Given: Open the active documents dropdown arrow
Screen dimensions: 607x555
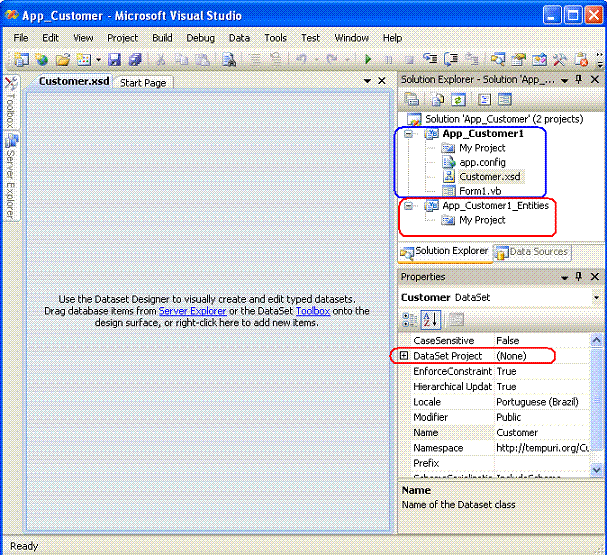Looking at the screenshot, I should (367, 81).
